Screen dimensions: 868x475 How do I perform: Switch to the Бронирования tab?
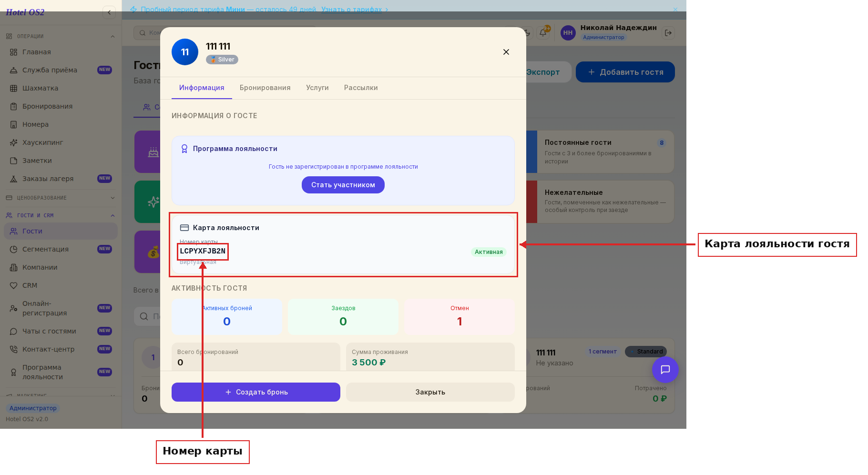point(265,88)
